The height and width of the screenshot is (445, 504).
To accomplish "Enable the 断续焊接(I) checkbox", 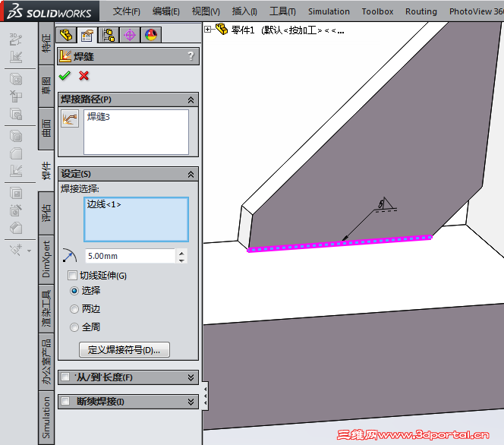I will tap(65, 401).
